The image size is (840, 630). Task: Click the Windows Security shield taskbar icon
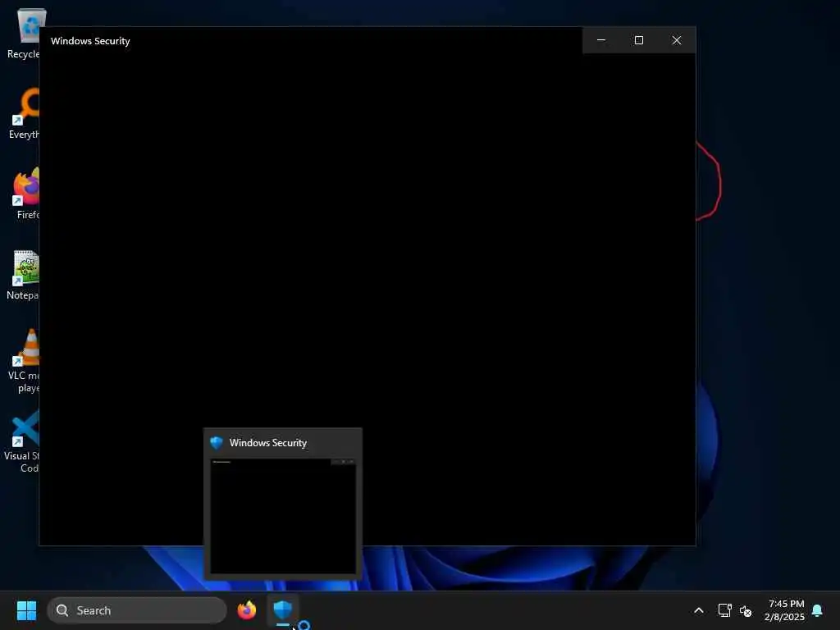pyautogui.click(x=283, y=609)
